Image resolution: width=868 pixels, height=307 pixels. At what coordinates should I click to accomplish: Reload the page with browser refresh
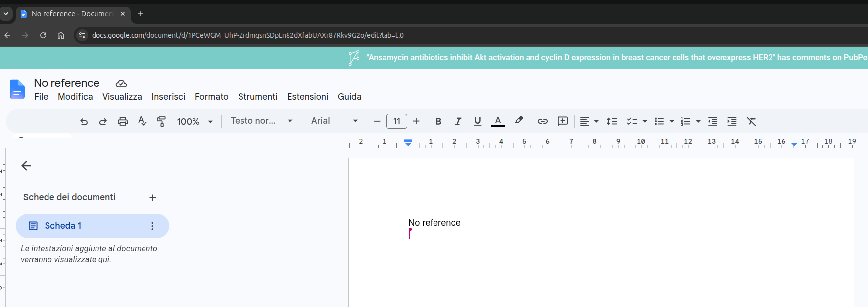pyautogui.click(x=43, y=35)
